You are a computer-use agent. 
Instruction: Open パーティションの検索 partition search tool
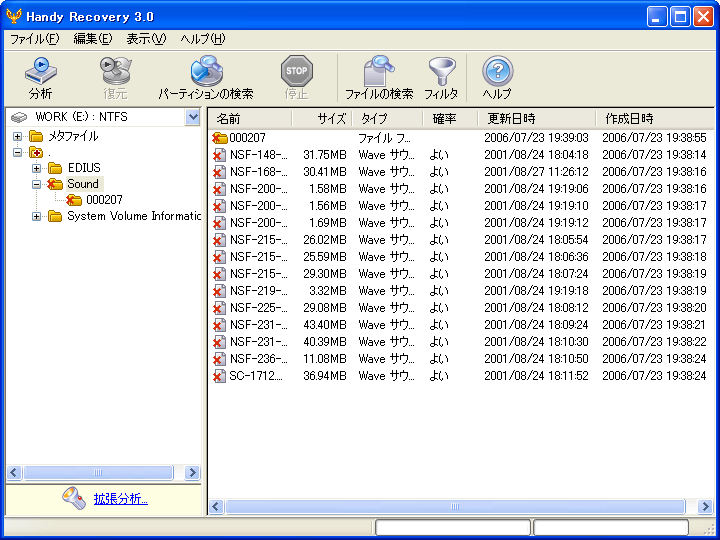tap(206, 71)
